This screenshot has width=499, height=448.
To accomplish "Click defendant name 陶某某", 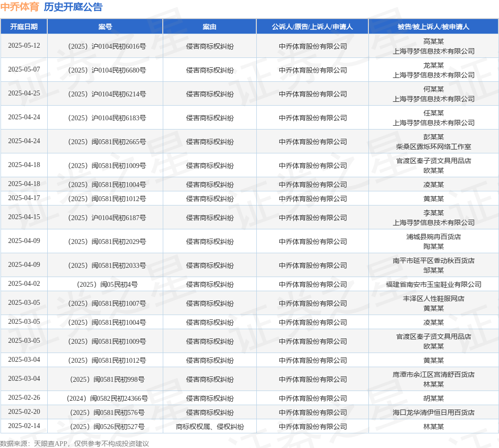I will 433,246.
